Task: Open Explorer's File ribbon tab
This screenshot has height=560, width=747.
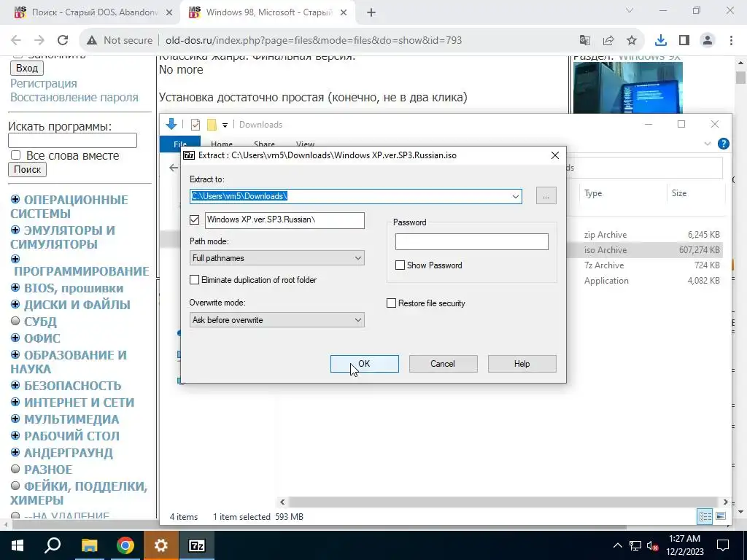Action: pyautogui.click(x=180, y=144)
